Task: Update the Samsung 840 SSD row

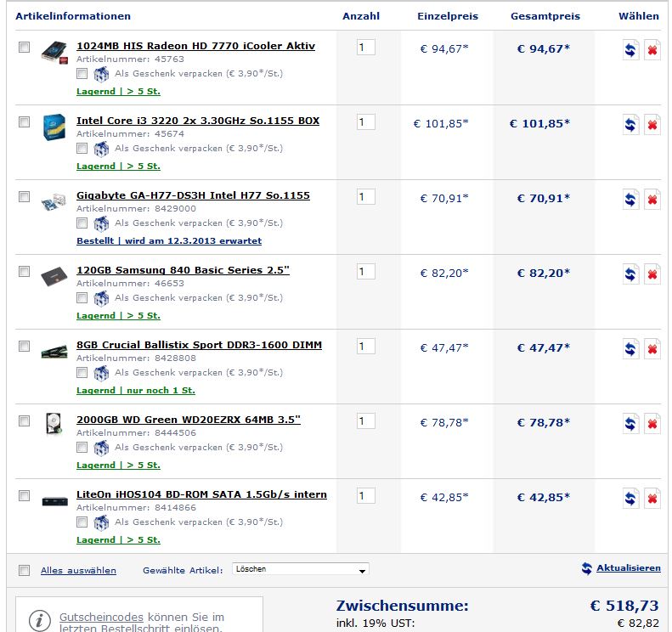Action: coord(630,274)
